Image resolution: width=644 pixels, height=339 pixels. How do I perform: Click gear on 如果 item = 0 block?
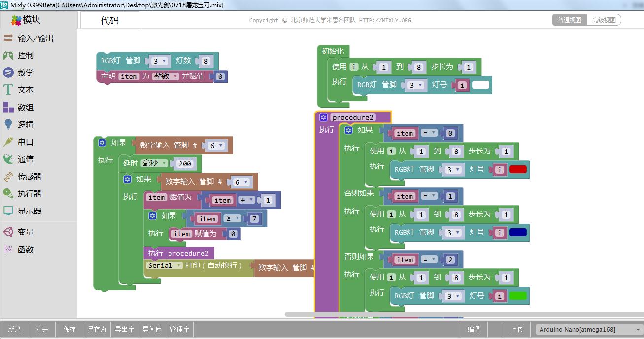coord(349,130)
